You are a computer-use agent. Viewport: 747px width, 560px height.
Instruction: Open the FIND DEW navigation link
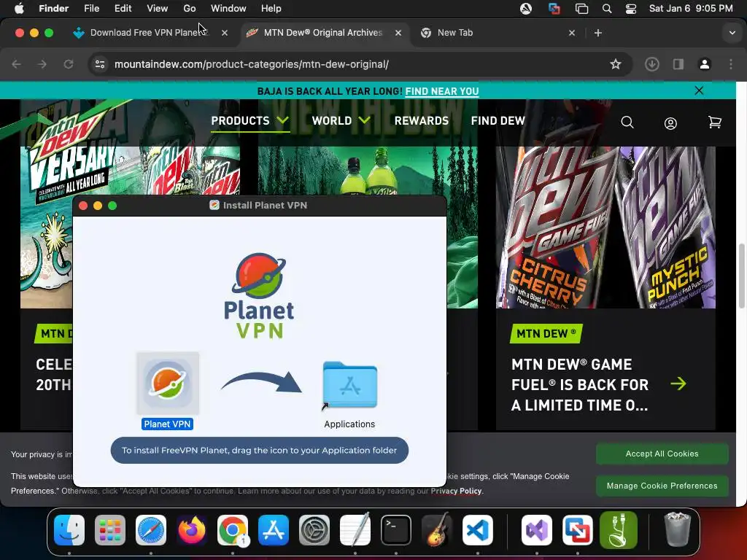[498, 120]
